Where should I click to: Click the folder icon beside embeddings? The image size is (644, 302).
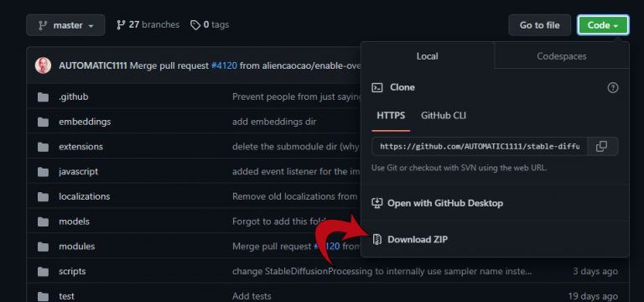coord(43,122)
